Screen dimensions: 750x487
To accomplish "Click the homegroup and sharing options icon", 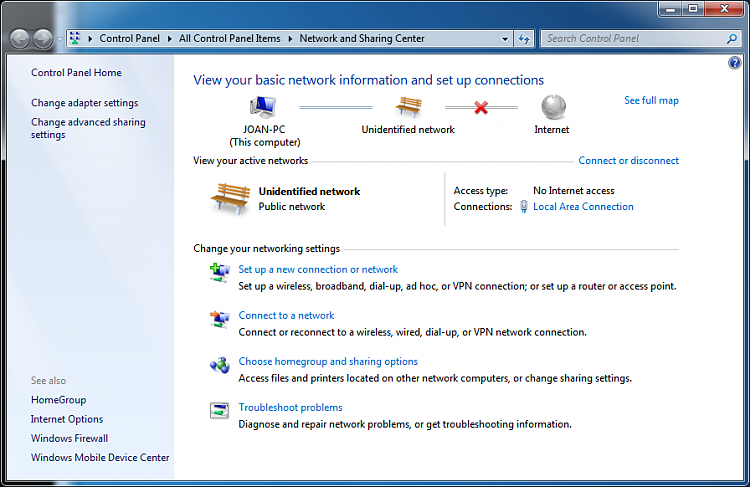I will [x=220, y=365].
